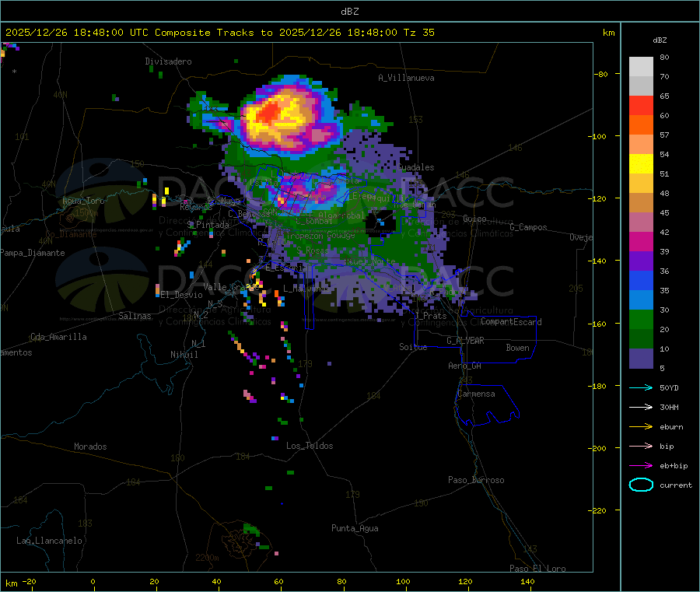Click the magenta eb+bip arrow in legend
Image resolution: width=700 pixels, height=592 pixels.
pyautogui.click(x=641, y=466)
